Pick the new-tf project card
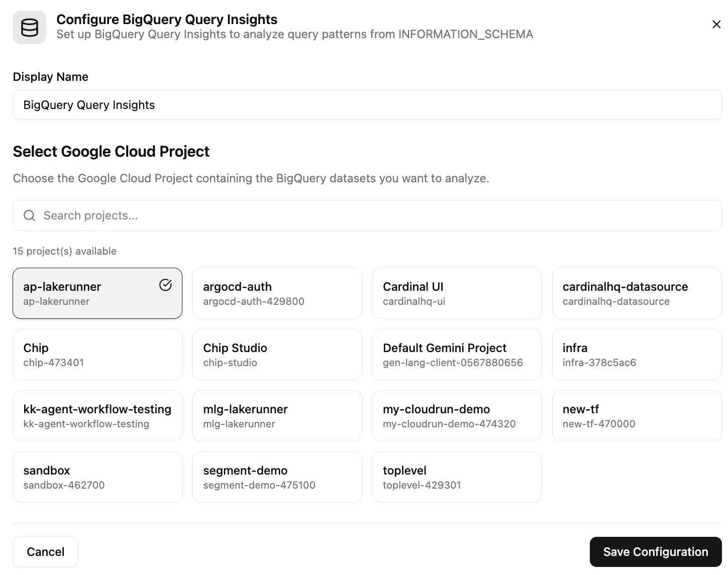The image size is (728, 575). point(637,416)
